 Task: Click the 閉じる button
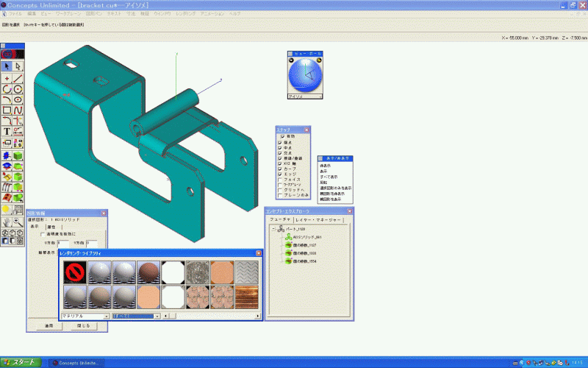click(84, 325)
